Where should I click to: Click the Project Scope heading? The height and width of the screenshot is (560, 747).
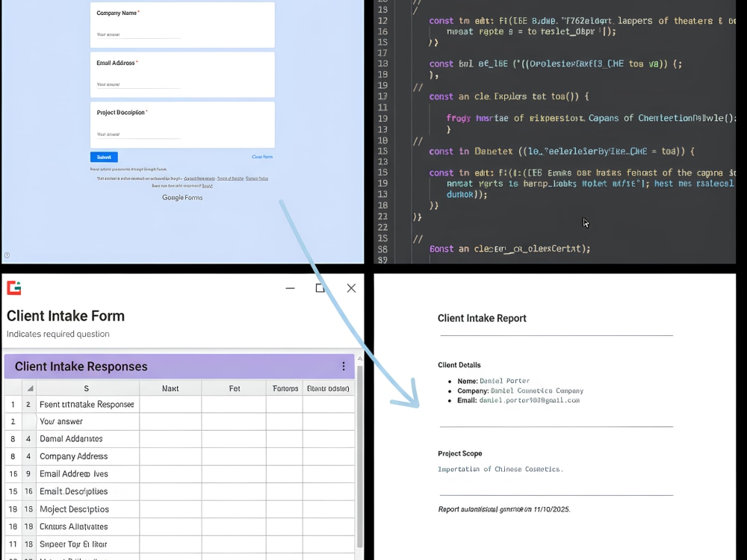(x=459, y=453)
